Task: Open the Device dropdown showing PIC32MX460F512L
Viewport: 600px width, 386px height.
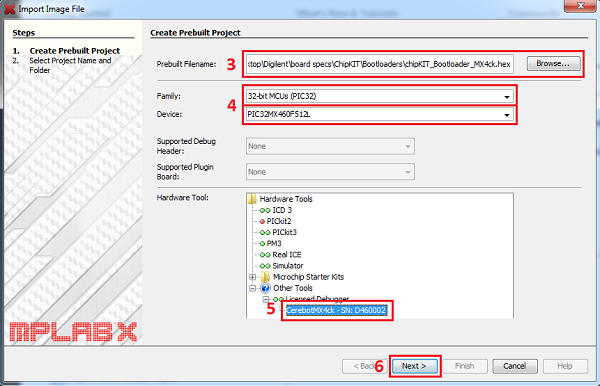Action: pos(380,114)
